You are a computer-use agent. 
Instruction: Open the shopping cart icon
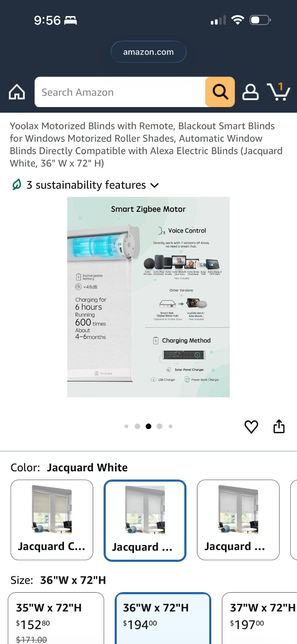click(x=278, y=91)
